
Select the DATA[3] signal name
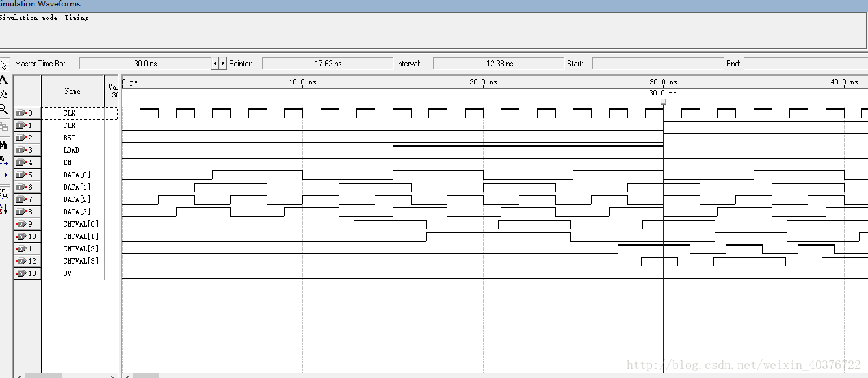pos(77,212)
